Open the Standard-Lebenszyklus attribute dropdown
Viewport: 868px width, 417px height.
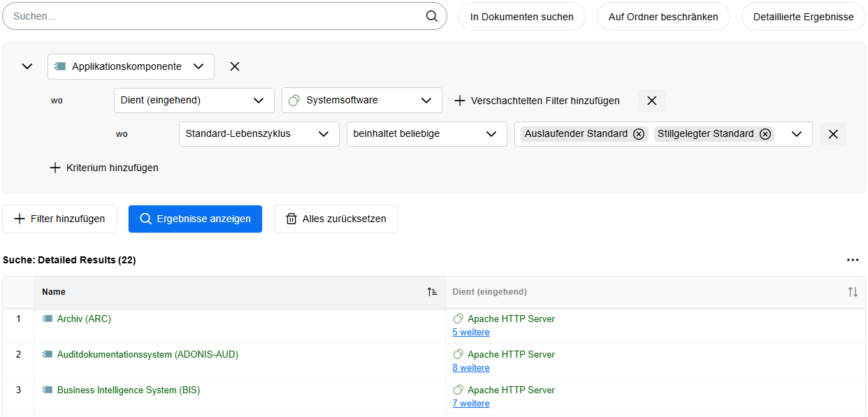(259, 133)
